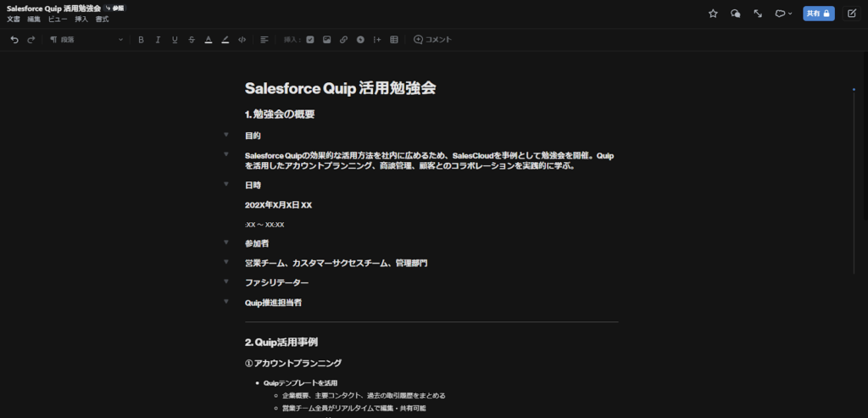
Task: Insert a checklist item
Action: (x=310, y=40)
